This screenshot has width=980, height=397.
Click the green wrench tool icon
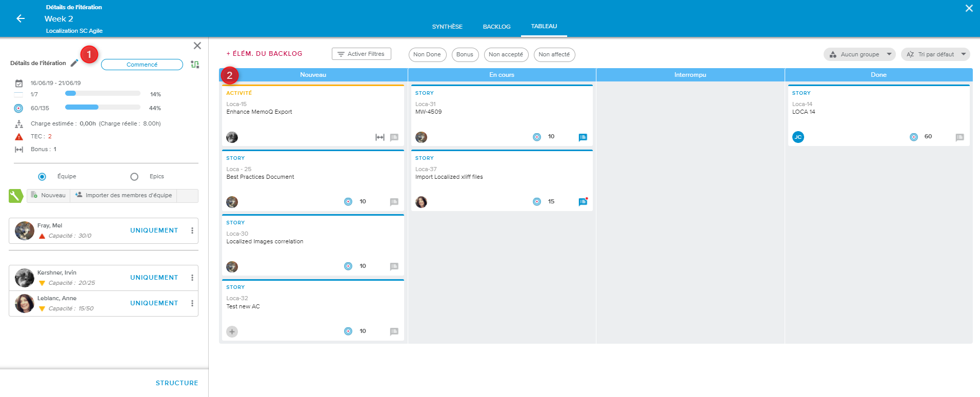tap(16, 196)
